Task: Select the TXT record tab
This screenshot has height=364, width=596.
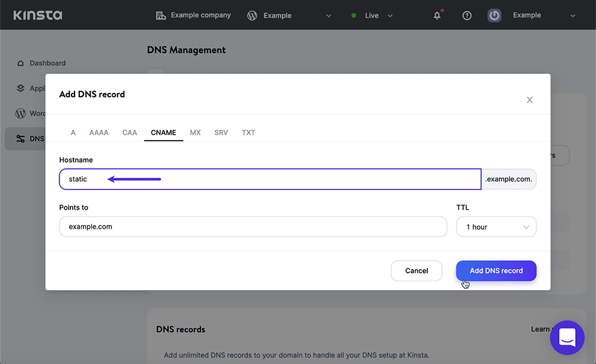Action: 248,132
